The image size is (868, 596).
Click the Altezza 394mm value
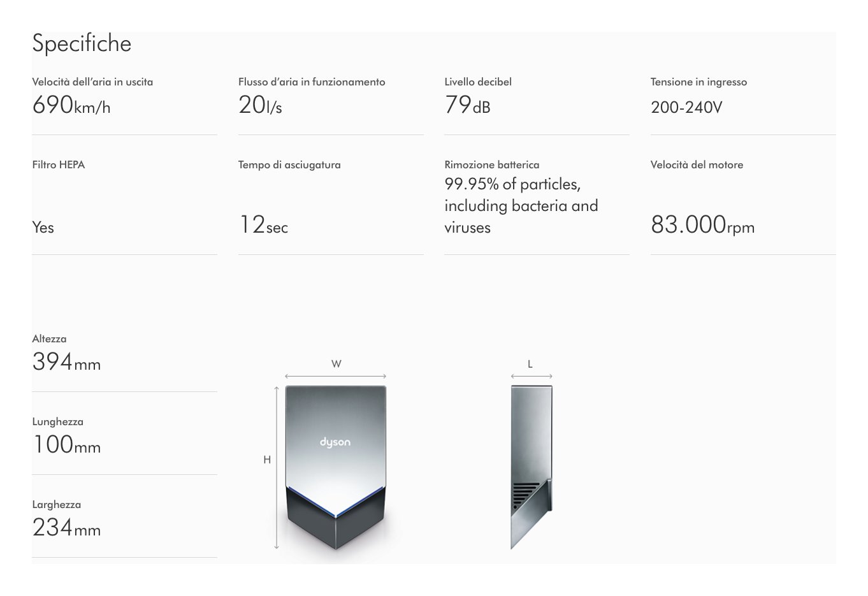coord(66,362)
